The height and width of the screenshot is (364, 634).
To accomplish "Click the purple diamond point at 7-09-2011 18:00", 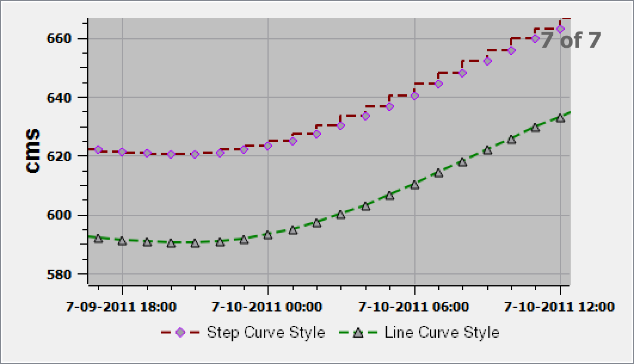I will point(122,152).
